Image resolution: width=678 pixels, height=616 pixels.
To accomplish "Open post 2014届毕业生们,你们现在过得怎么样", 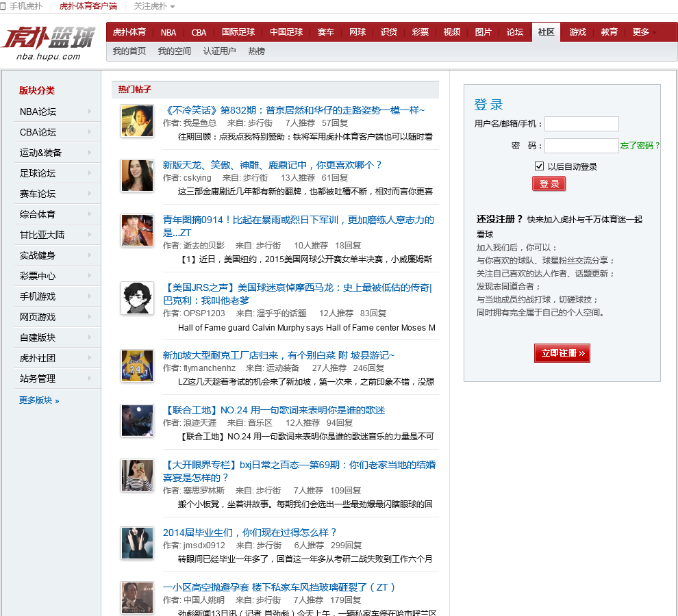I will pyautogui.click(x=249, y=532).
